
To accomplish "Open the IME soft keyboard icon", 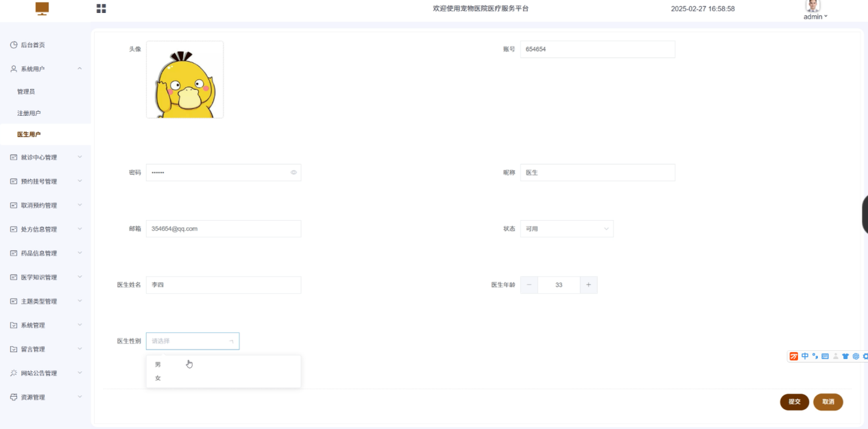I will [x=825, y=356].
